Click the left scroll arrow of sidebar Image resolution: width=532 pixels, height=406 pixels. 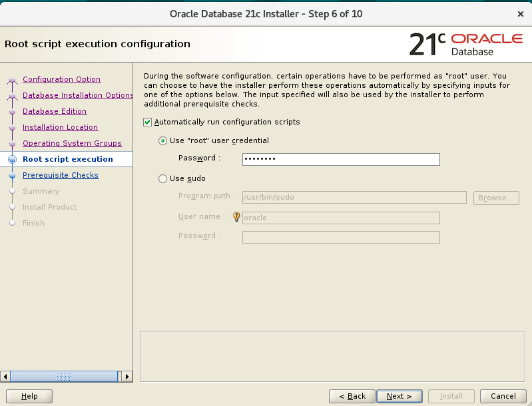5,376
